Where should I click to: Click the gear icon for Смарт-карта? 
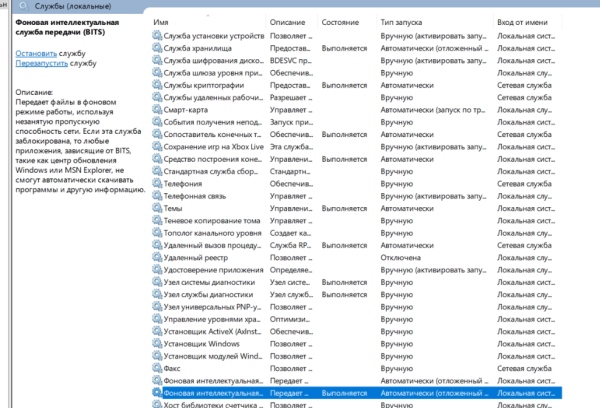pos(157,109)
